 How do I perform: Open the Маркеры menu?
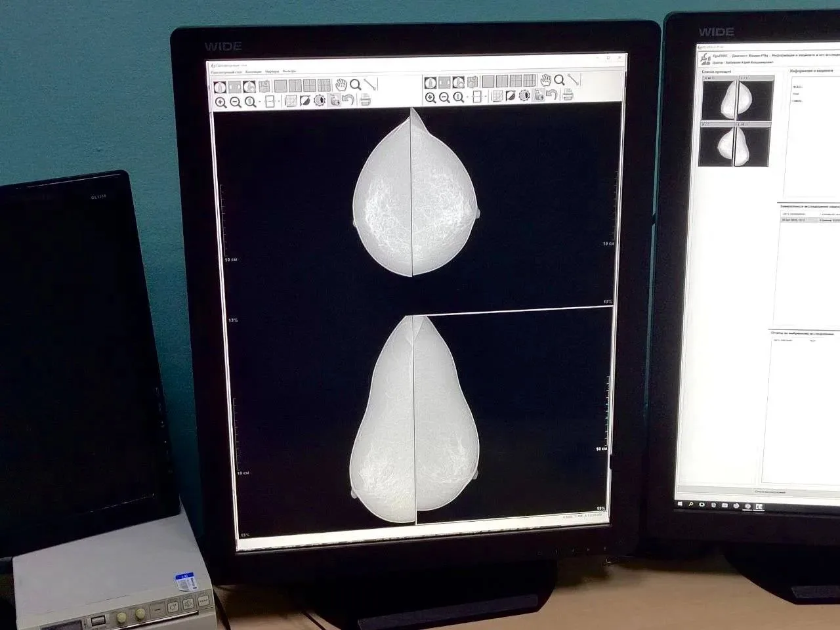272,71
